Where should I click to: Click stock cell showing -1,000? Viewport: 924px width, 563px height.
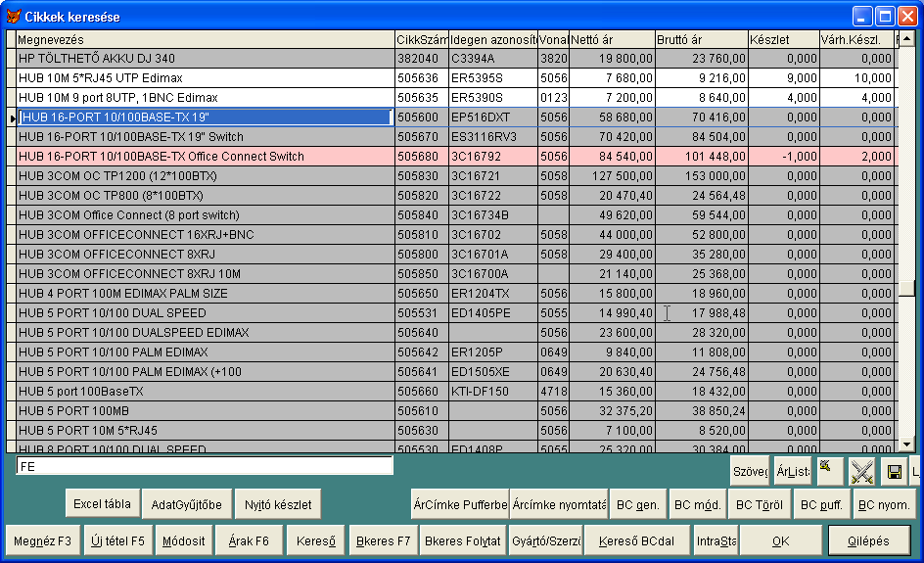tap(784, 157)
